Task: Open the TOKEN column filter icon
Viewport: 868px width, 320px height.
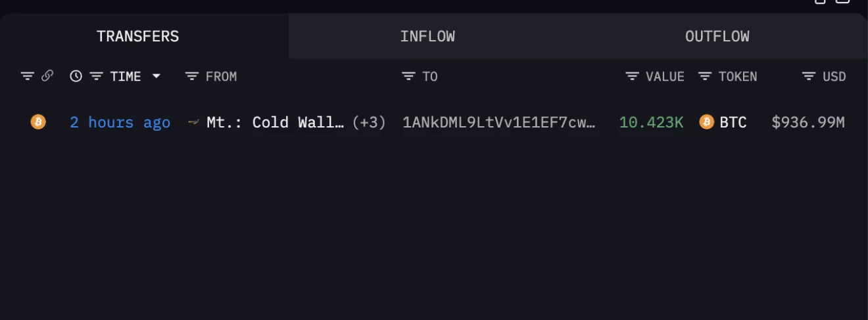Action: 705,76
